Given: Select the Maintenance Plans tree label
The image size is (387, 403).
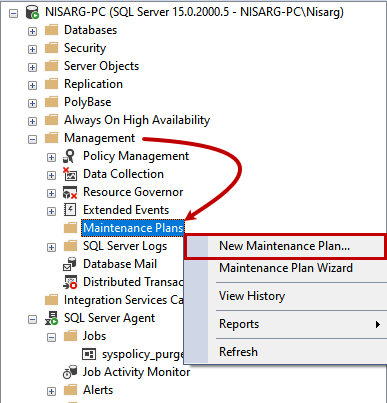Looking at the screenshot, I should pyautogui.click(x=133, y=228).
